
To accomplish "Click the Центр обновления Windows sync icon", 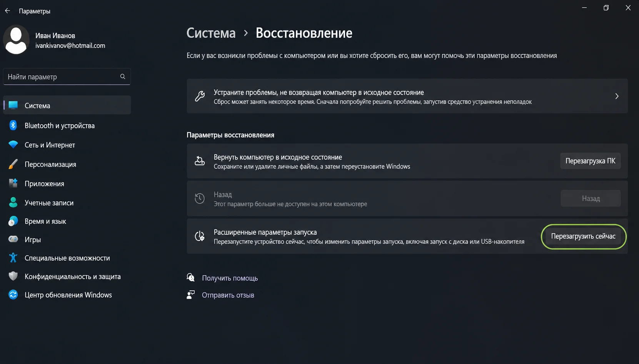I will tap(13, 295).
